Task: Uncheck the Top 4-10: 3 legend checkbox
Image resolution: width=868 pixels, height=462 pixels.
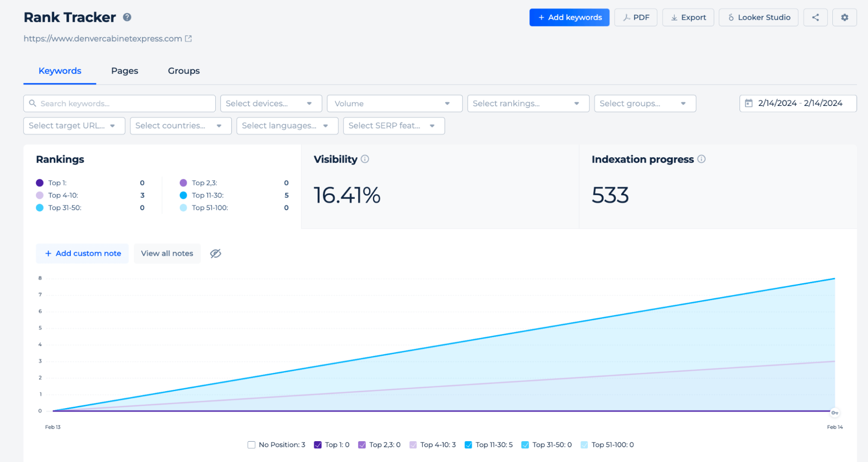Action: [413, 445]
